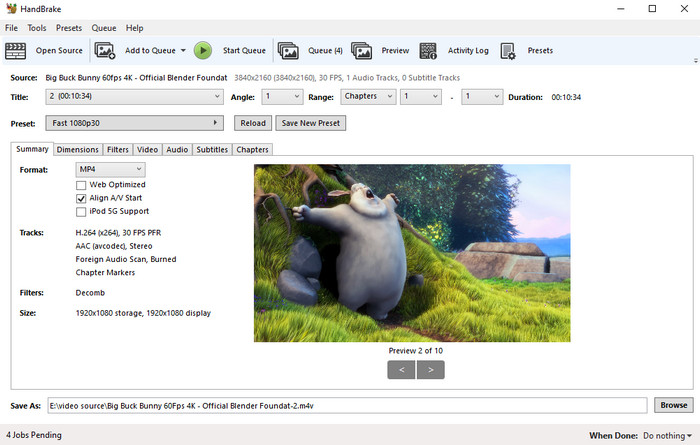This screenshot has height=445, width=700.
Task: Switch to the Subtitles tab
Action: click(211, 150)
